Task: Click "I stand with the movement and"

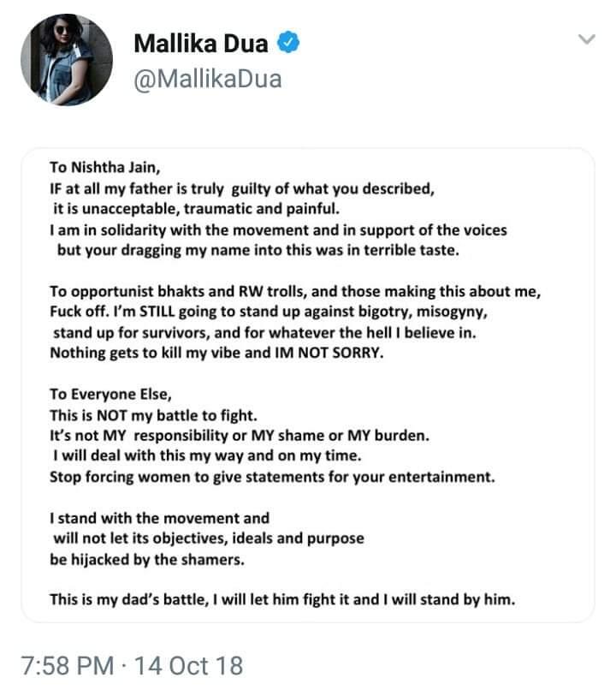Action: pos(160,519)
